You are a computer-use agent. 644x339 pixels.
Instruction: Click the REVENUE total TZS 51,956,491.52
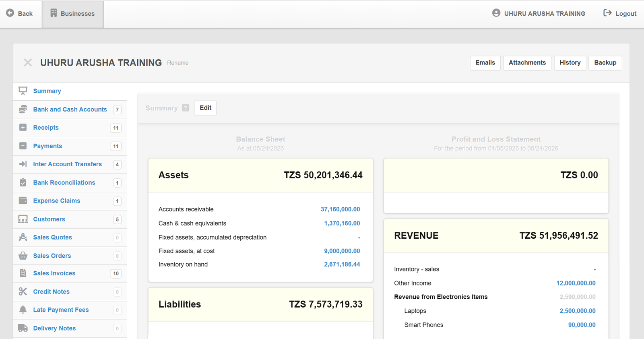coord(559,236)
